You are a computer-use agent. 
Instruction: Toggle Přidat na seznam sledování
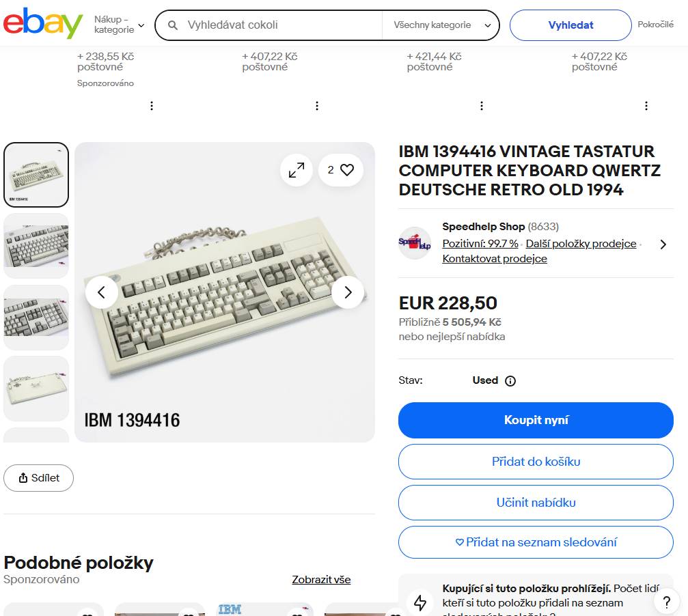click(x=536, y=542)
